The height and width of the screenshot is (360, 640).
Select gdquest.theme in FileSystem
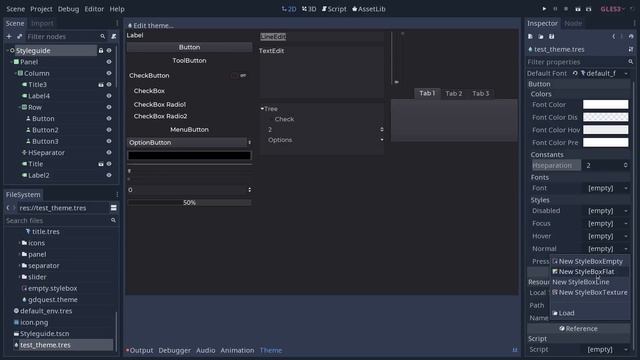pyautogui.click(x=53, y=300)
